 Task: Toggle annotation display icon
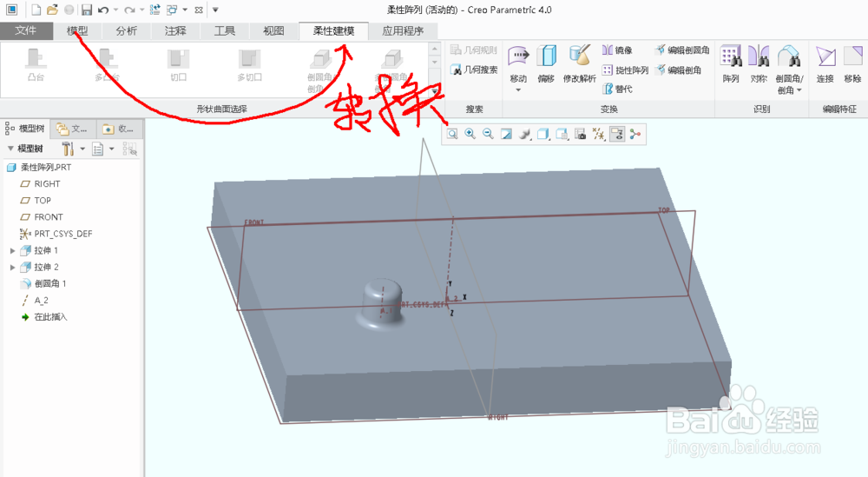point(616,134)
